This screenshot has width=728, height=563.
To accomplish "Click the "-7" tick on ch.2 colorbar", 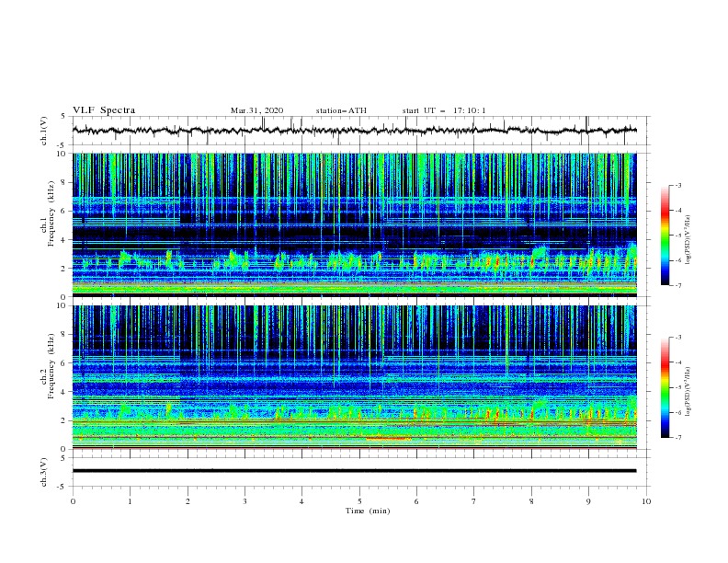I will point(677,438).
